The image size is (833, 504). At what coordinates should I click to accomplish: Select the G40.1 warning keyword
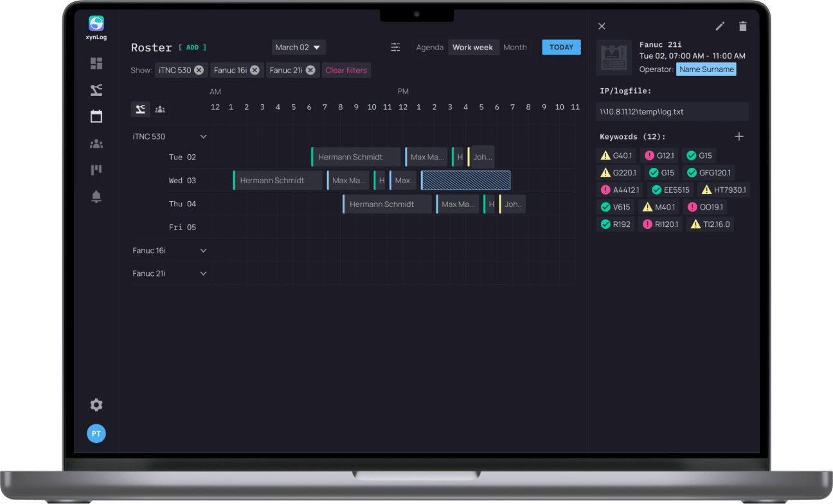pyautogui.click(x=616, y=156)
